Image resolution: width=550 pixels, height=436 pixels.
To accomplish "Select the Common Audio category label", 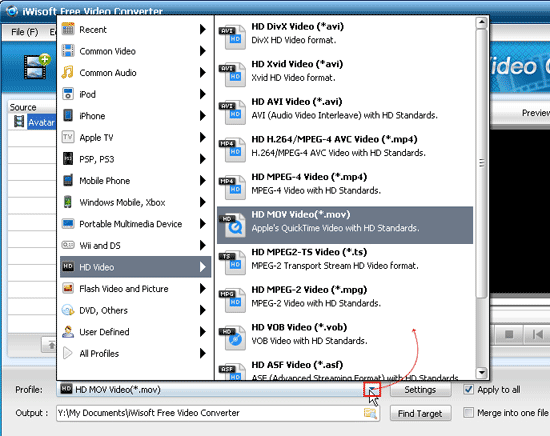I will [108, 73].
